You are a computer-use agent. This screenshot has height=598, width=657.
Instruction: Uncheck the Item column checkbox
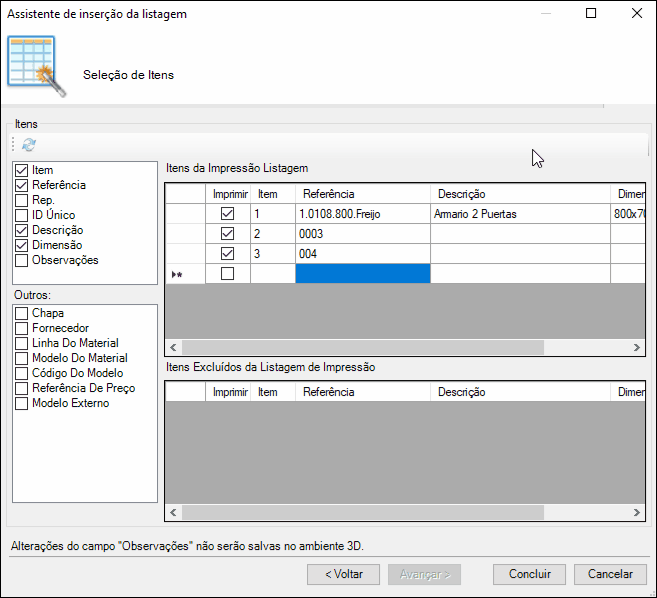coord(21,170)
